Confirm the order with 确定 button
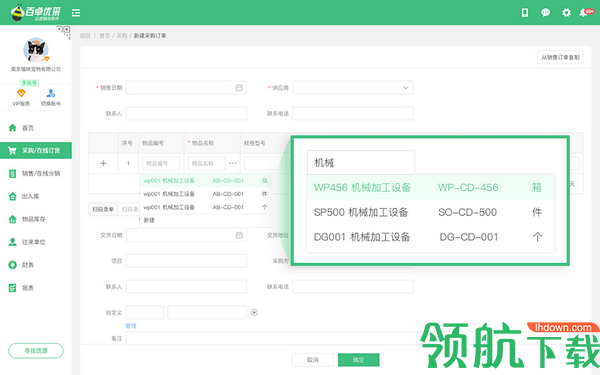 (359, 360)
